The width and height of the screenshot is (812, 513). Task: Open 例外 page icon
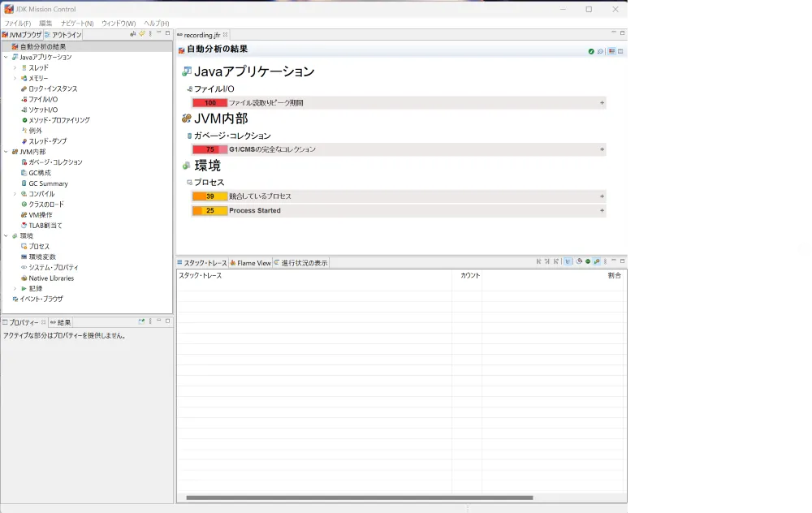(24, 131)
